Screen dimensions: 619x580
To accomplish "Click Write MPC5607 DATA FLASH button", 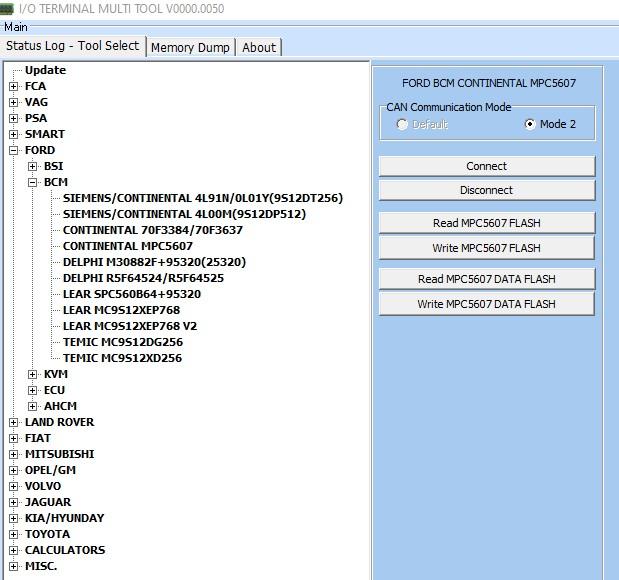I will pos(486,304).
